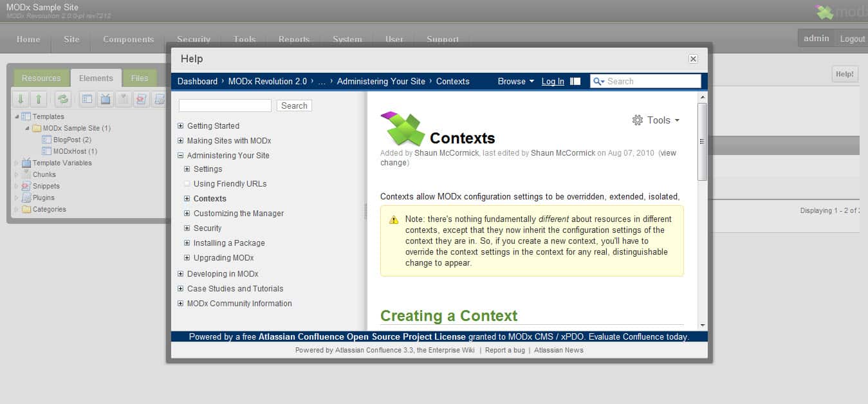Click the New Template toolbar icon
This screenshot has height=404, width=868.
pos(87,99)
